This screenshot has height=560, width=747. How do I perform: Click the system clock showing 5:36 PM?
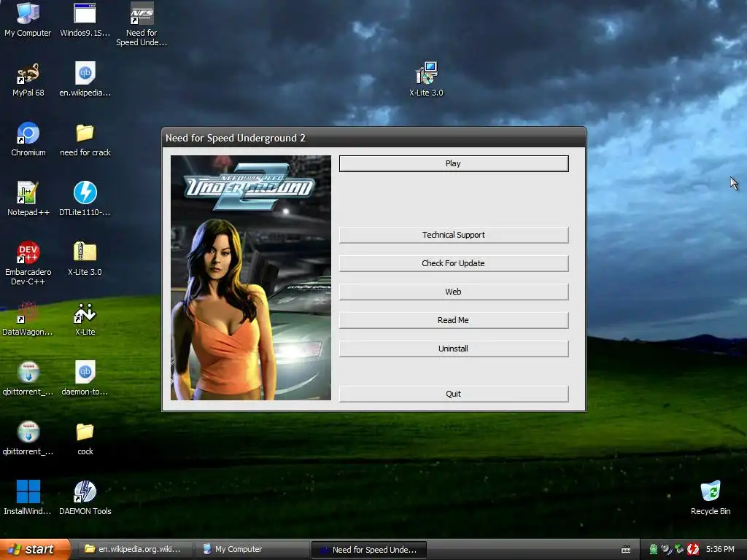pos(720,550)
